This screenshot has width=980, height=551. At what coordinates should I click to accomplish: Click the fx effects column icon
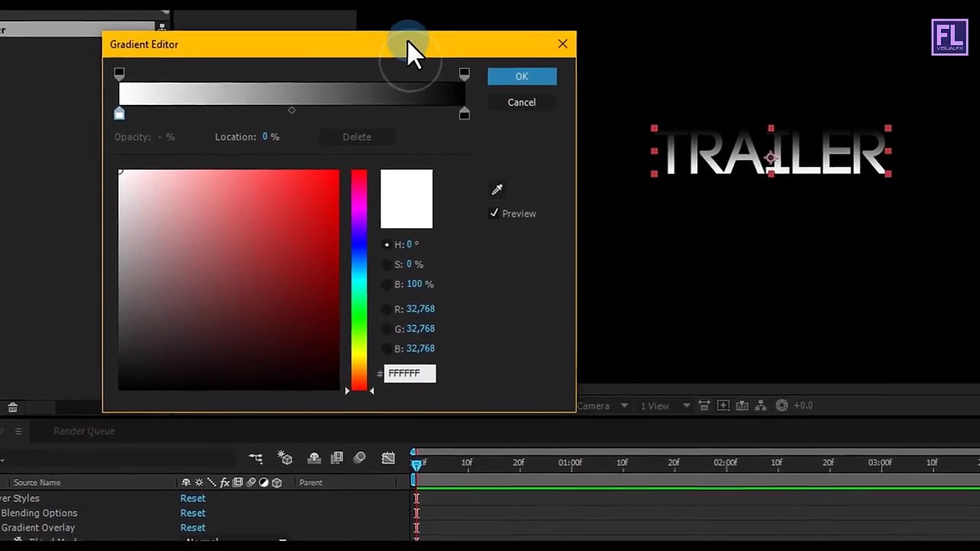point(225,482)
